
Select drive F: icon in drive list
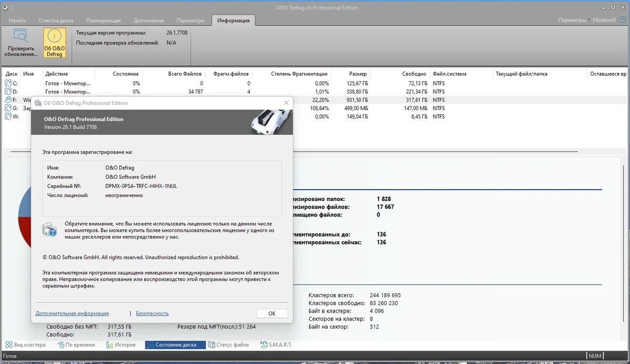pyautogui.click(x=8, y=100)
